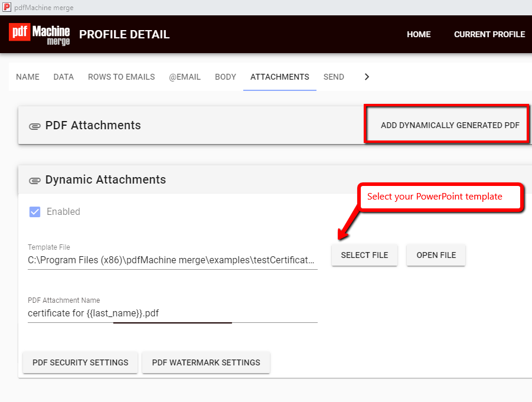Screen dimensions: 532x402
Task: Click the PDF Attachment Name field label
Action: [64, 300]
